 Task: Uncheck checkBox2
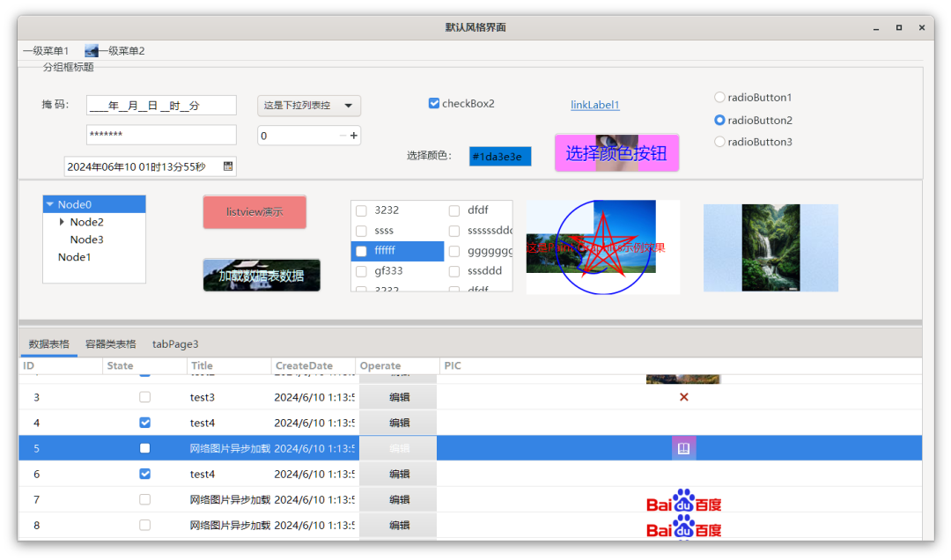pos(434,104)
